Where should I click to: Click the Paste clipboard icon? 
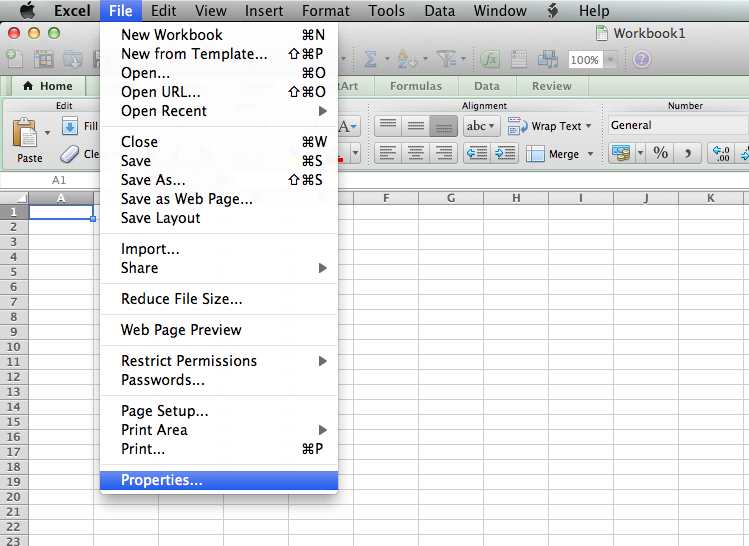[24, 132]
